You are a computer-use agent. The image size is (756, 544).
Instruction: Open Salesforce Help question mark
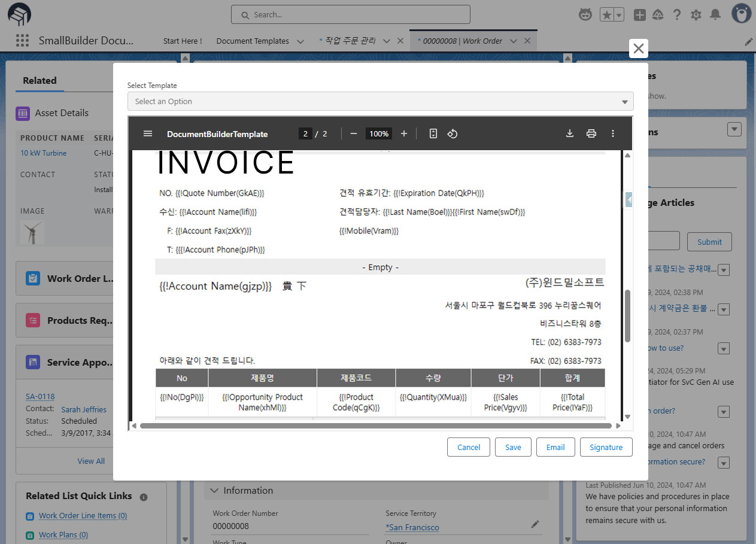[x=677, y=15]
